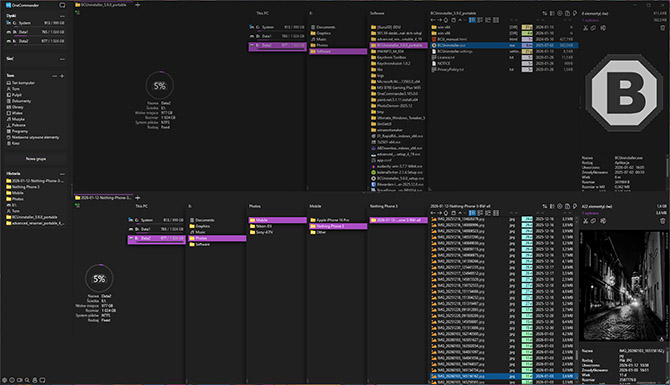Cut selected image in bottom preview panel

pos(585,221)
